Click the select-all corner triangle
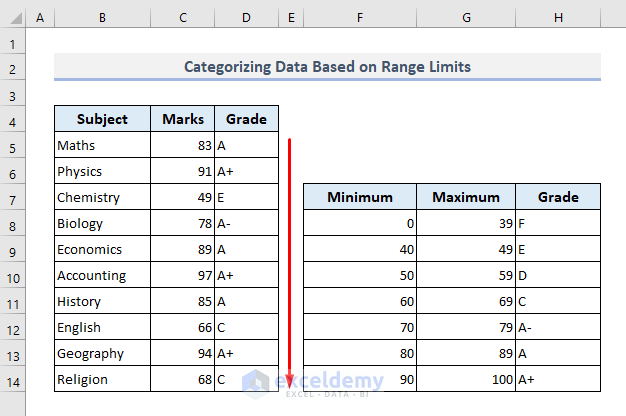The height and width of the screenshot is (416, 626). coord(16,18)
